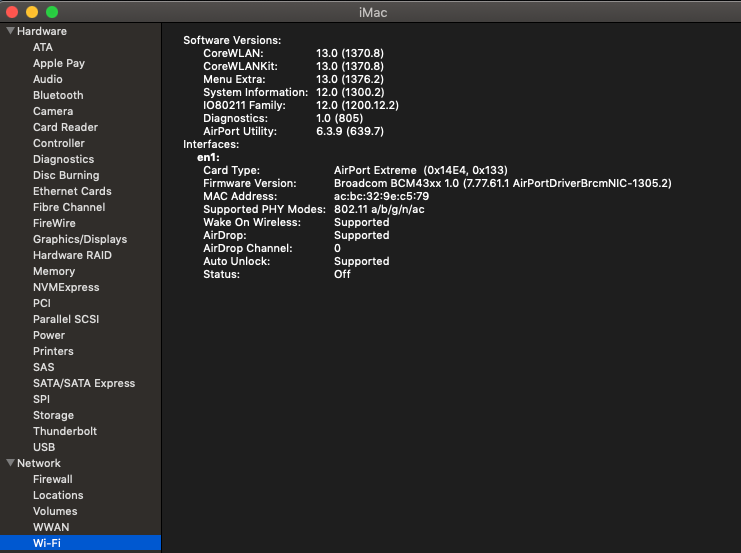The image size is (741, 553).
Task: Collapse the Hardware section disclosure triangle
Action: coord(10,31)
